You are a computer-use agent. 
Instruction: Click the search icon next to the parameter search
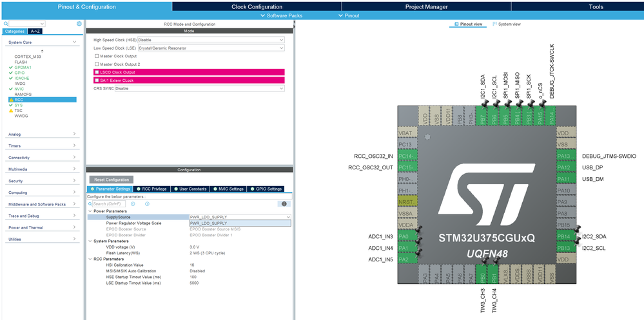tap(90, 204)
